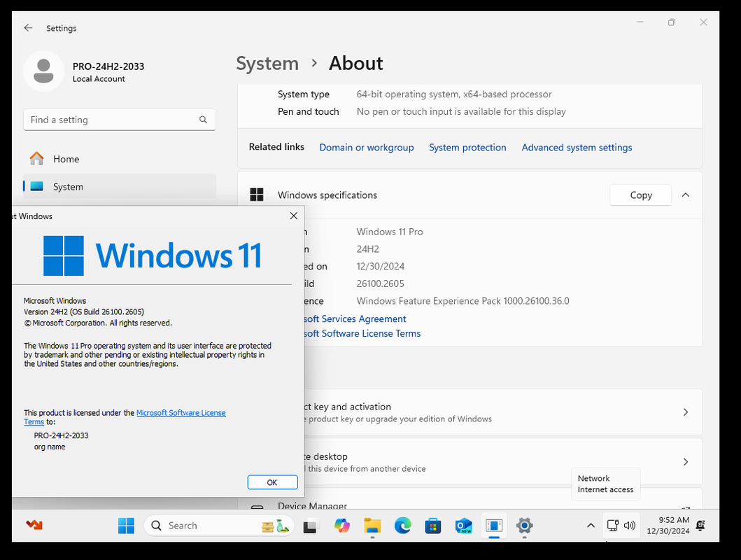Open the clock showing 9:52 AM
This screenshot has width=741, height=560.
point(668,526)
